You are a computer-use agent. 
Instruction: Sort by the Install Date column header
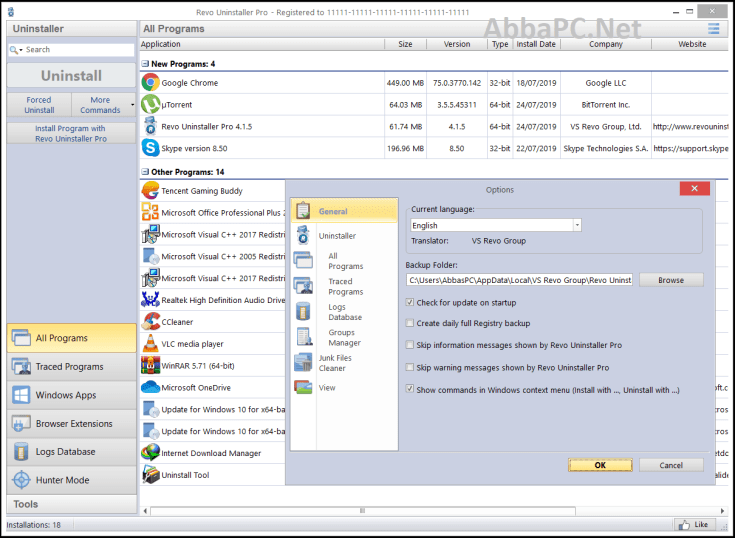[536, 44]
